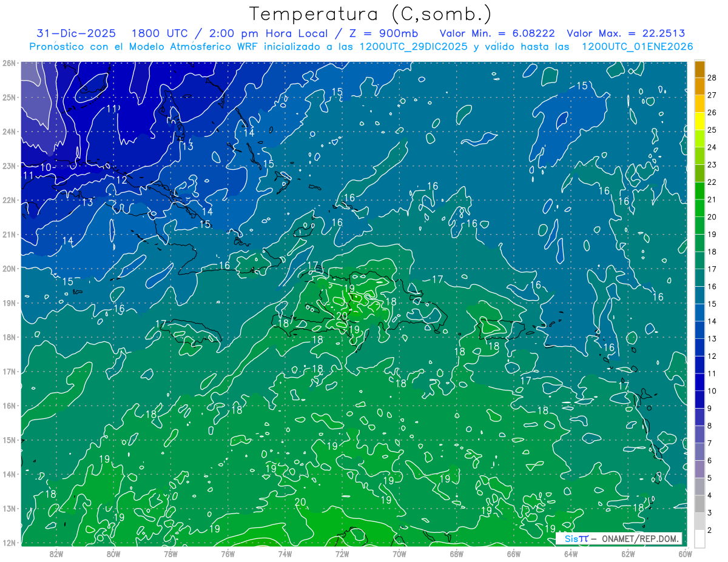The image size is (728, 562).
Task: Click the yellow swatch between 25 and 26
Action: point(699,121)
